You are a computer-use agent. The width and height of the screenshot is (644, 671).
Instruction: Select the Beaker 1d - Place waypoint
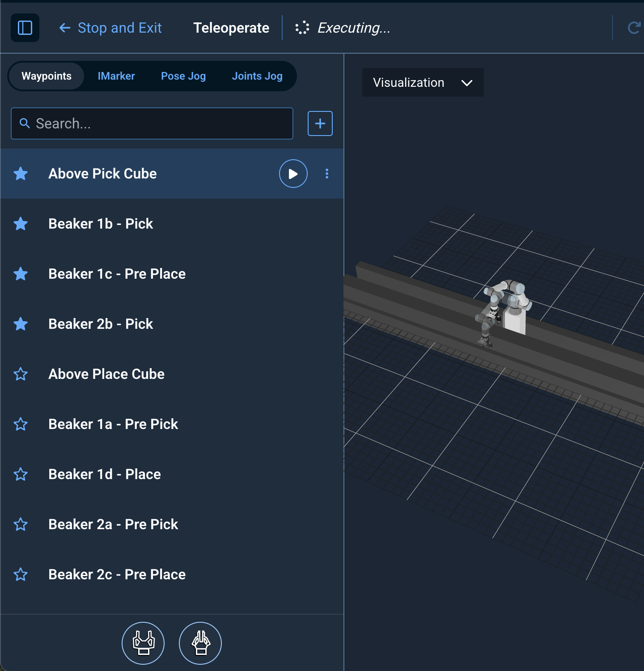coord(172,474)
